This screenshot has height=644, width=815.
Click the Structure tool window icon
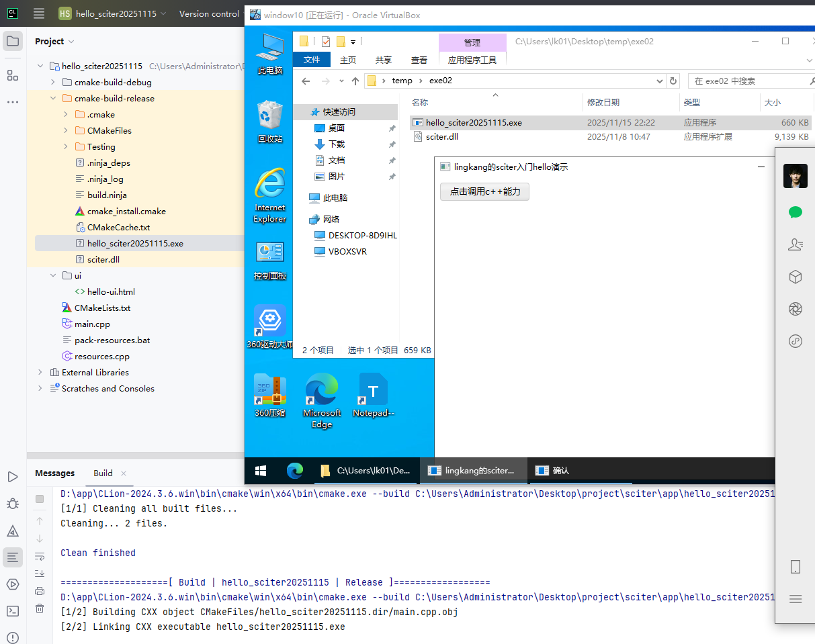click(x=13, y=75)
